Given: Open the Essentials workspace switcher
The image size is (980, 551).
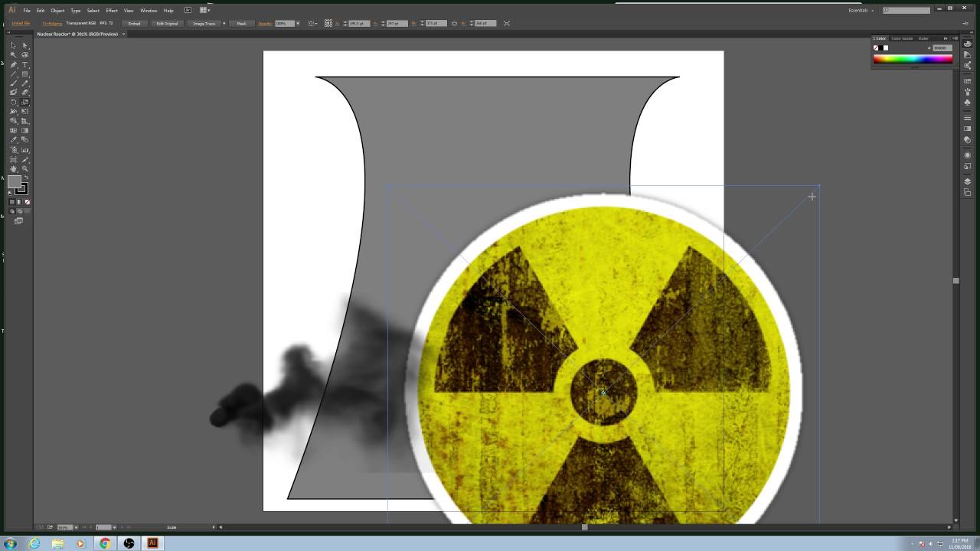Looking at the screenshot, I should point(861,10).
